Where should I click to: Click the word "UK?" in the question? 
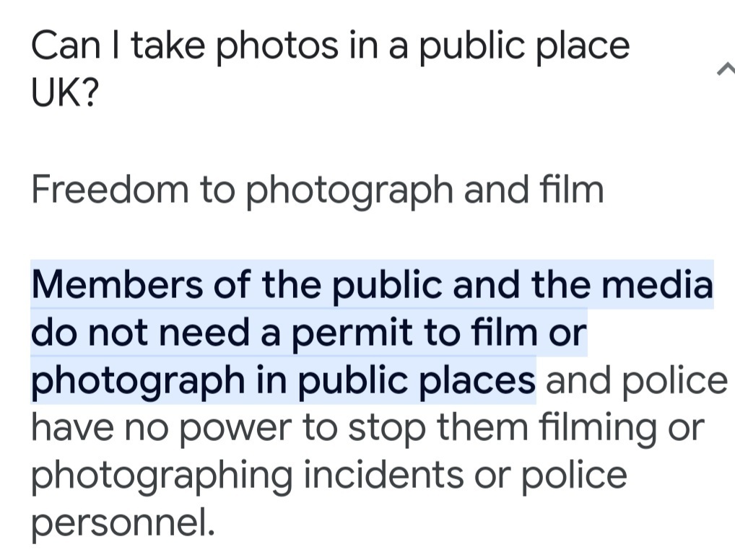pyautogui.click(x=64, y=93)
